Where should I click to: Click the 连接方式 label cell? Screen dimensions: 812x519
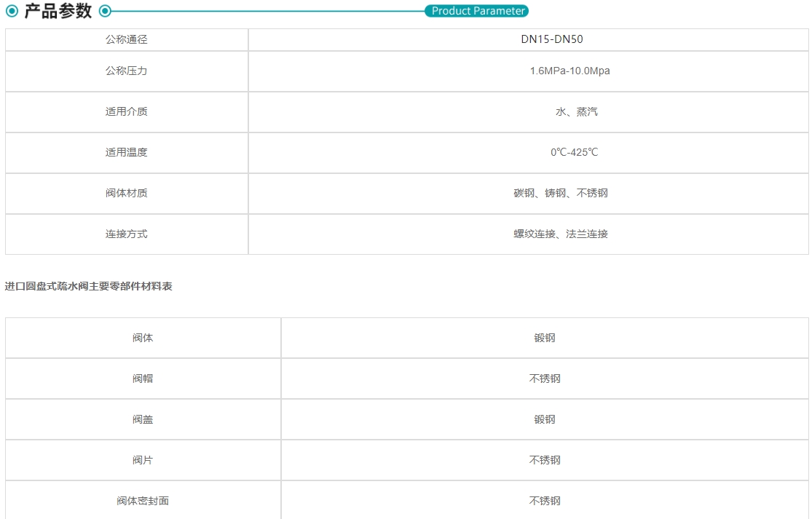[127, 234]
